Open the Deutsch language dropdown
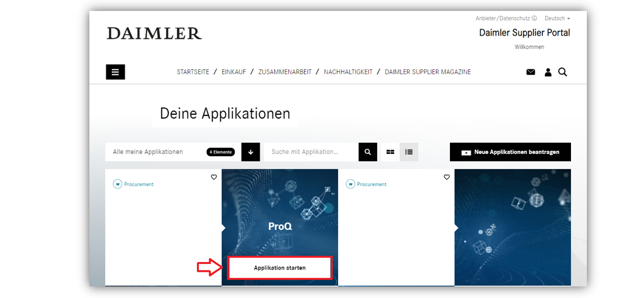This screenshot has height=298, width=644. tap(557, 18)
